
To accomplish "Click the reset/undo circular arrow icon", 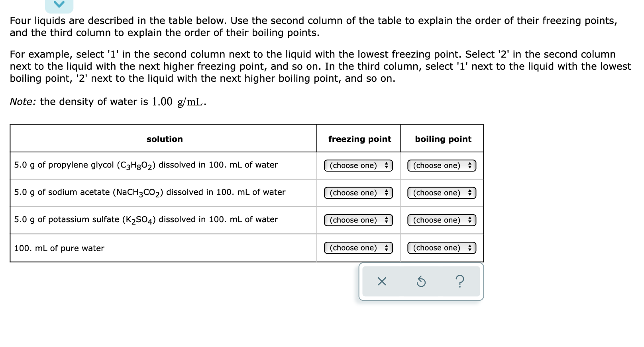I will [421, 282].
